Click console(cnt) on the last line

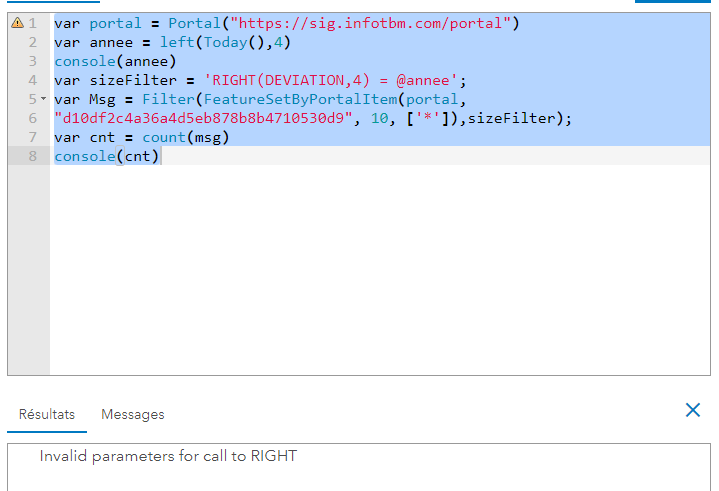point(107,156)
